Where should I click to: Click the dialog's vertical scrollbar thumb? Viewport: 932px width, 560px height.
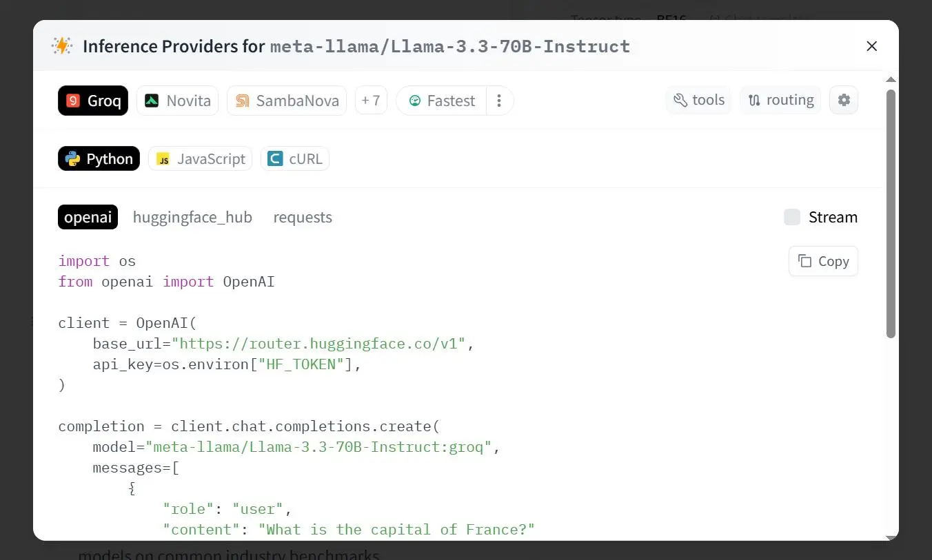click(891, 214)
